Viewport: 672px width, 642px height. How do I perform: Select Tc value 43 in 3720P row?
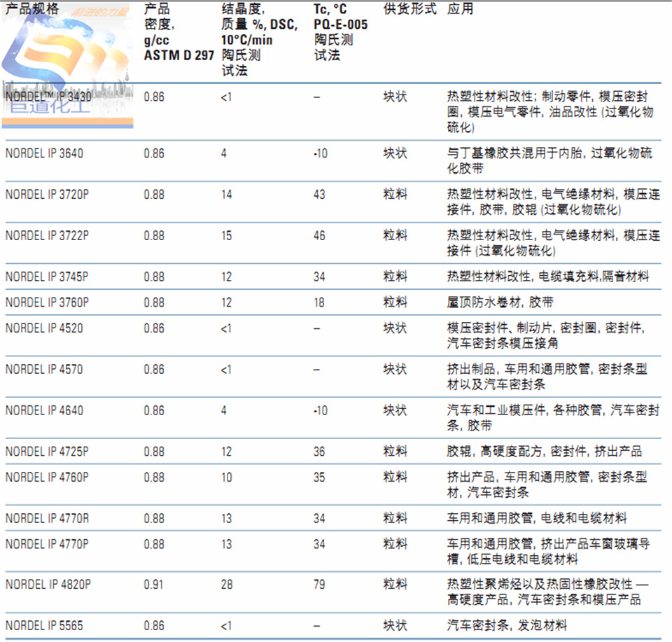(x=319, y=195)
